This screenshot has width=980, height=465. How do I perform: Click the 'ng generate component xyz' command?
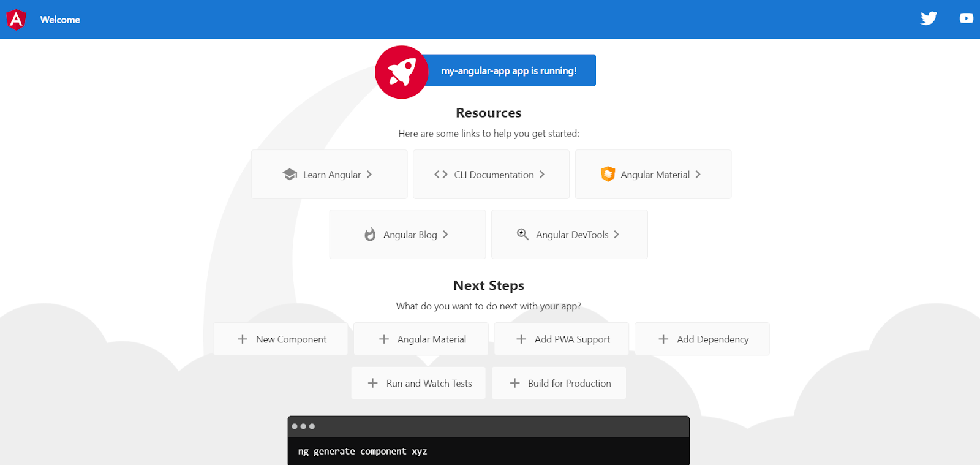(363, 452)
